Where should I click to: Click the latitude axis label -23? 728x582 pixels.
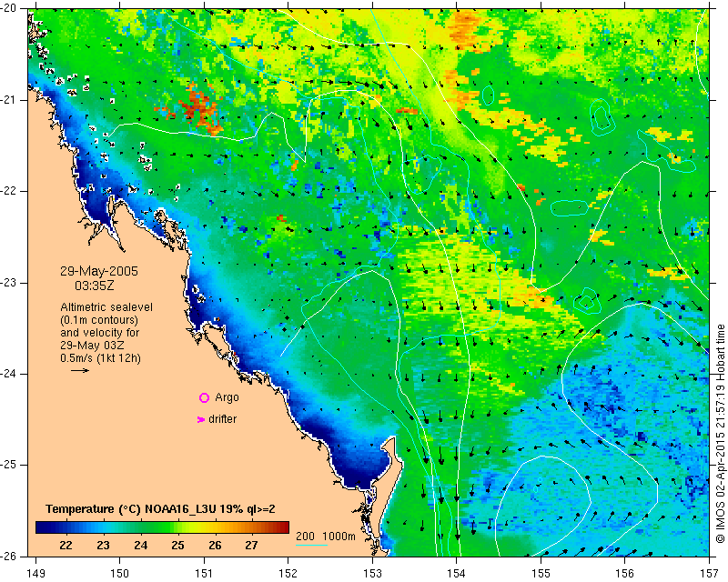click(8, 283)
